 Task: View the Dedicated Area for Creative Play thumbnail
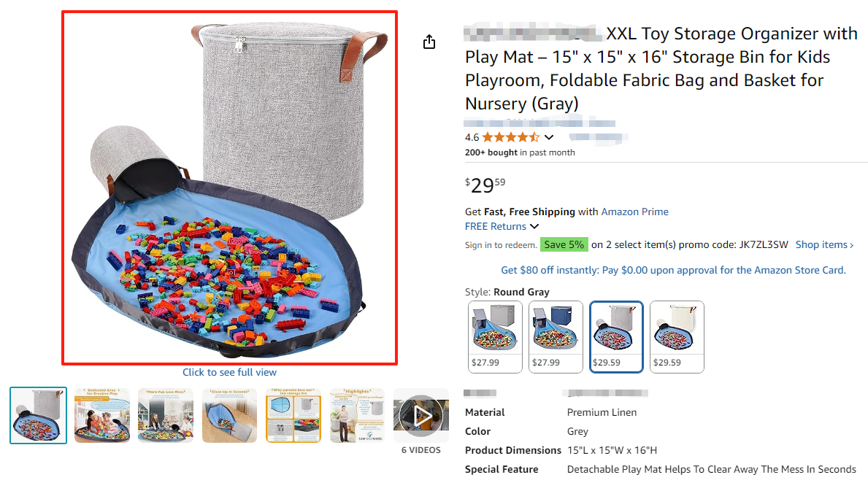102,415
